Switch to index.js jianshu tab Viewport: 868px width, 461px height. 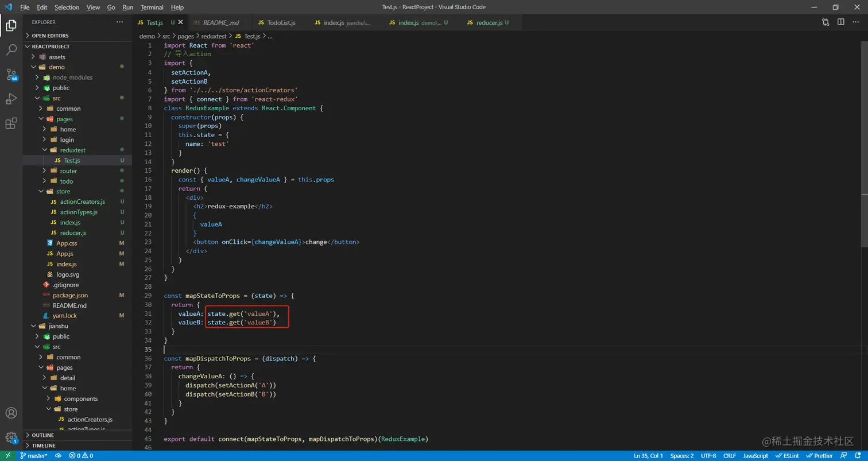point(346,22)
